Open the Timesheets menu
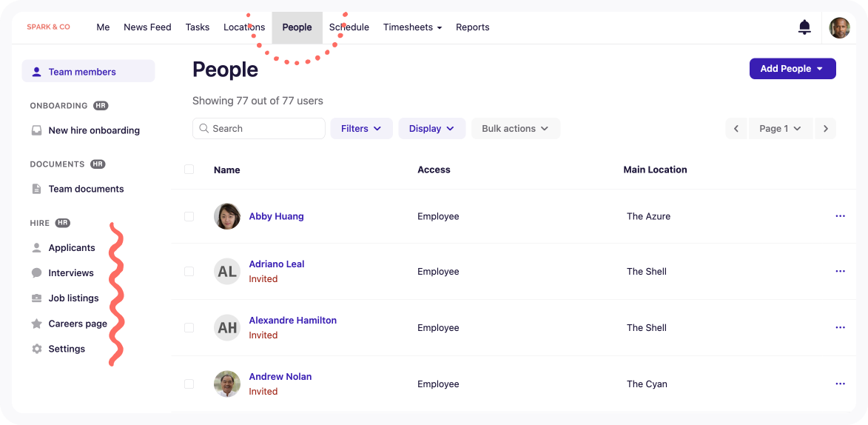Screen dimensions: 868x425 click(x=412, y=27)
